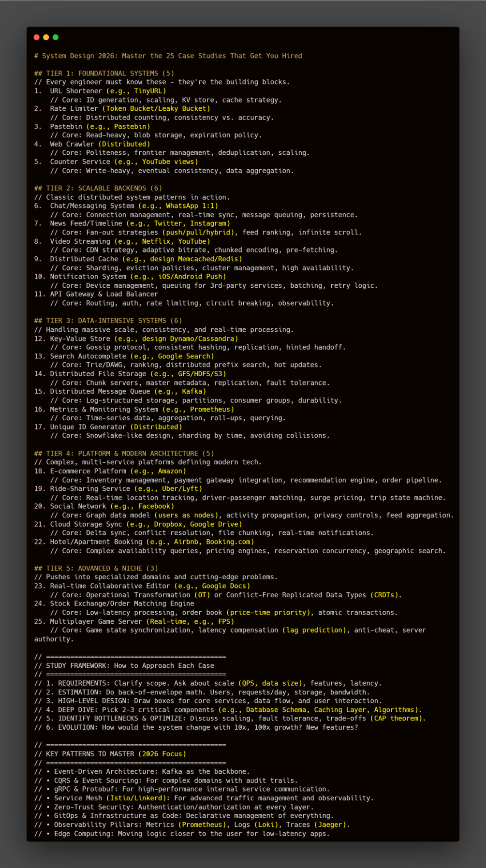Click the 'Core: Low-latency processing, order book' comment
The image size is (486, 868).
coord(224,613)
